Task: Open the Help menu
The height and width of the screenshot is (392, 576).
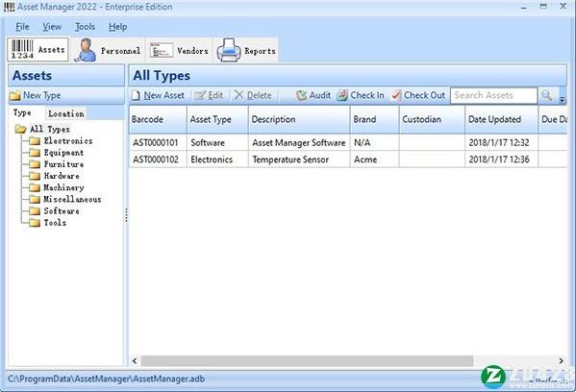Action: click(x=118, y=27)
